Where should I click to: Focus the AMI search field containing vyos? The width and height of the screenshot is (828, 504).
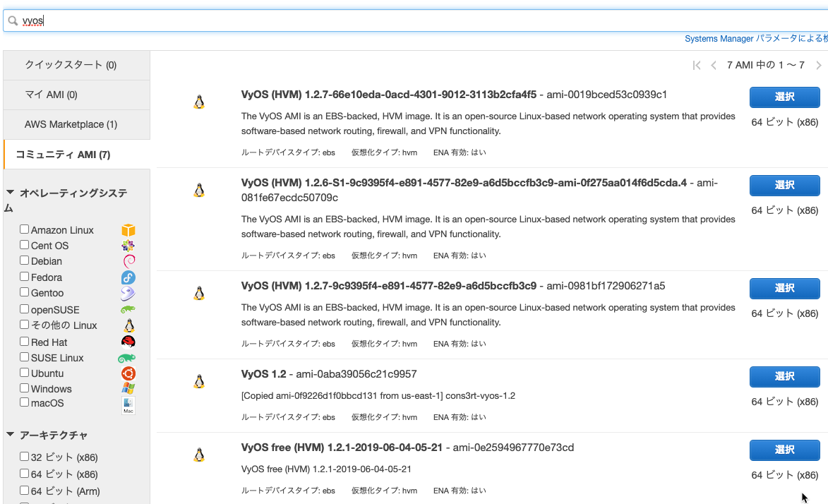click(x=416, y=21)
